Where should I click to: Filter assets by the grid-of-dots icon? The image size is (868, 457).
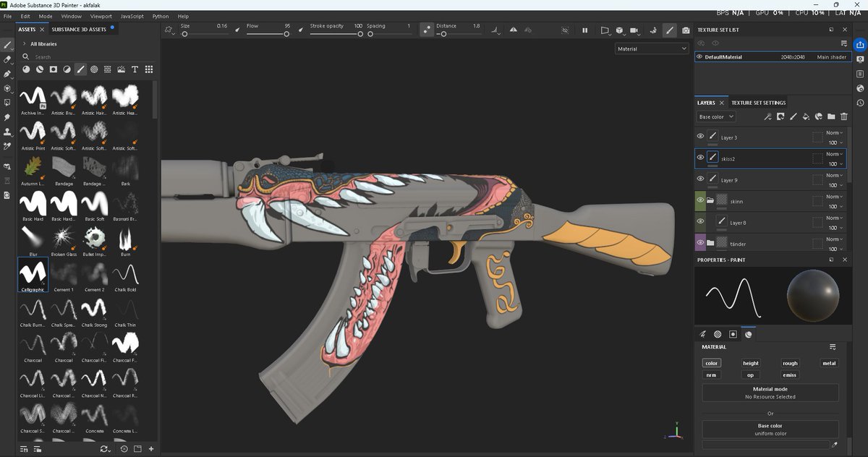coord(148,69)
